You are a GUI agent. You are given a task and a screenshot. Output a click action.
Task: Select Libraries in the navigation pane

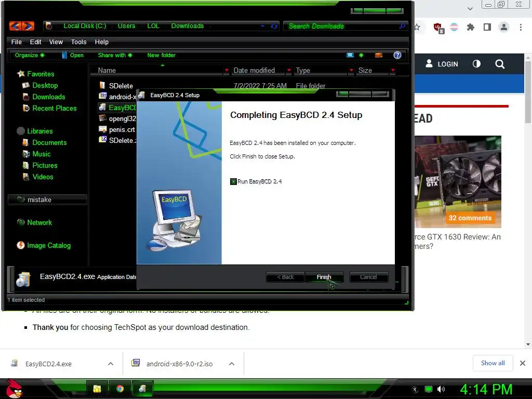tap(39, 131)
